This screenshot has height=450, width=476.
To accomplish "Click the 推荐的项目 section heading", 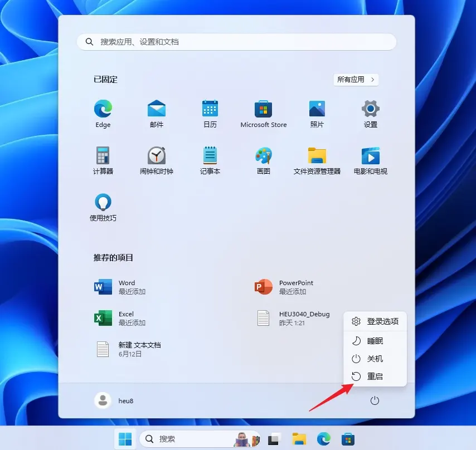I will (113, 258).
